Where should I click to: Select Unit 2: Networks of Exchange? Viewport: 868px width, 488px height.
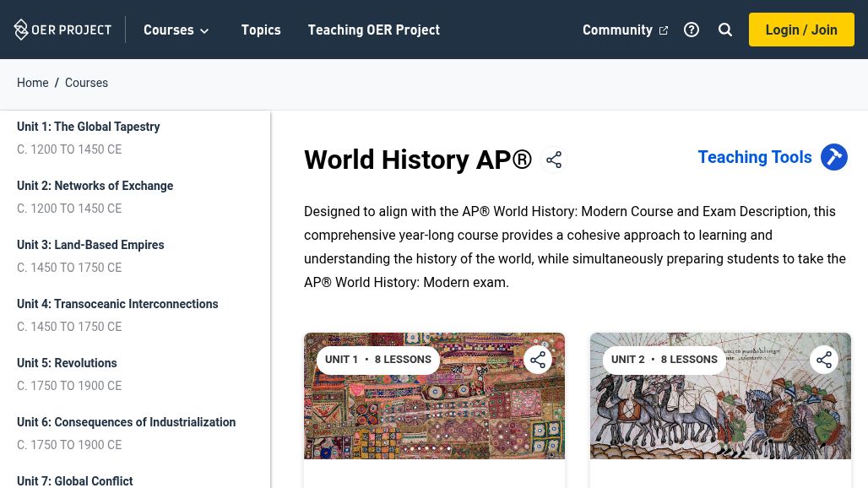click(95, 186)
